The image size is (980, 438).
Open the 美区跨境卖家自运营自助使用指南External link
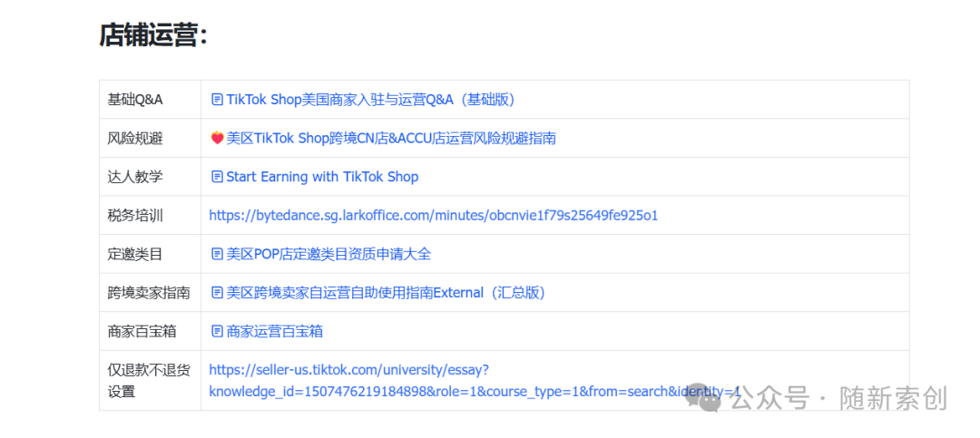pos(386,293)
